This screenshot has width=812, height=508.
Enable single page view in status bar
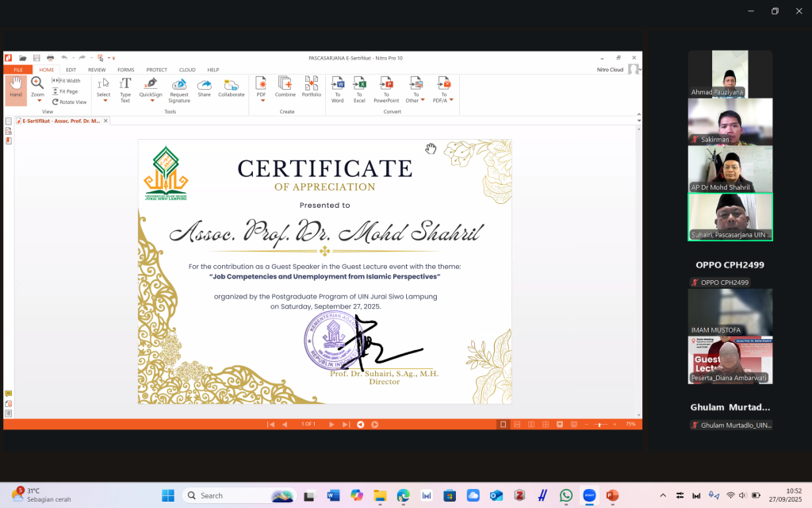click(x=503, y=425)
